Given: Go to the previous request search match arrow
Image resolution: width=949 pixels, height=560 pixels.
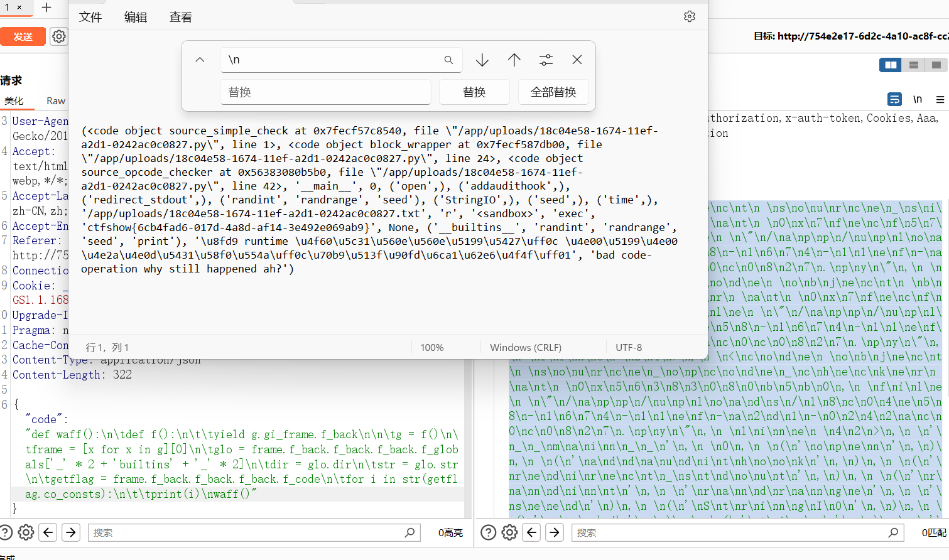Looking at the screenshot, I should [48, 532].
